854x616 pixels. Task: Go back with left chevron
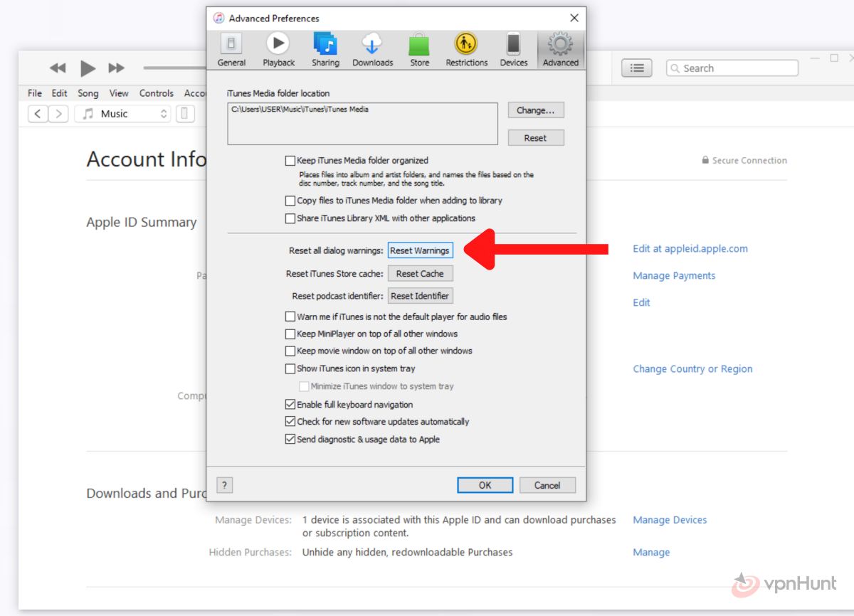coord(38,114)
